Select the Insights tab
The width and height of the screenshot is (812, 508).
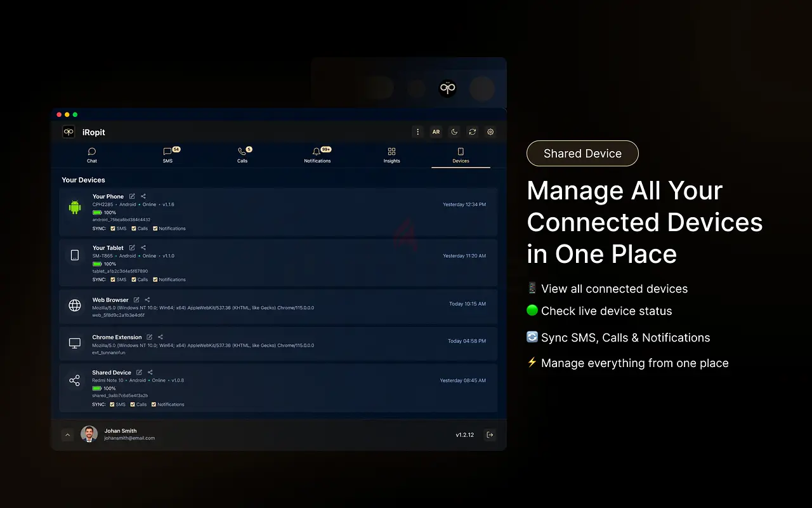tap(391, 156)
